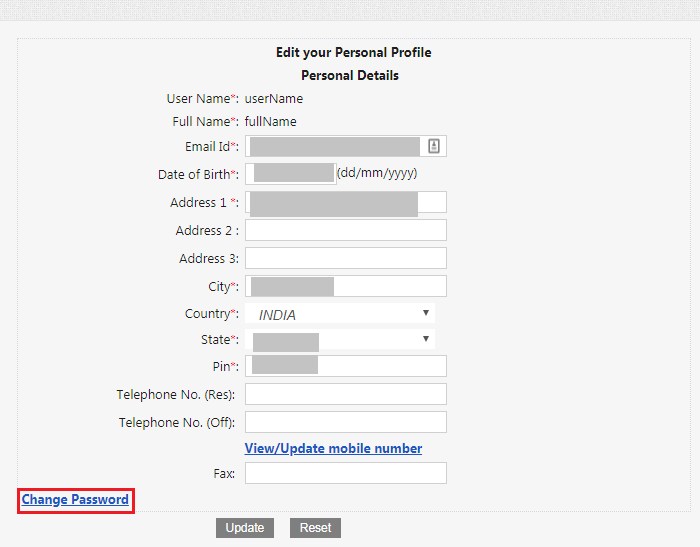Select the Telephone No. (Res) field
Screen dimensions: 700x547
(x=346, y=394)
